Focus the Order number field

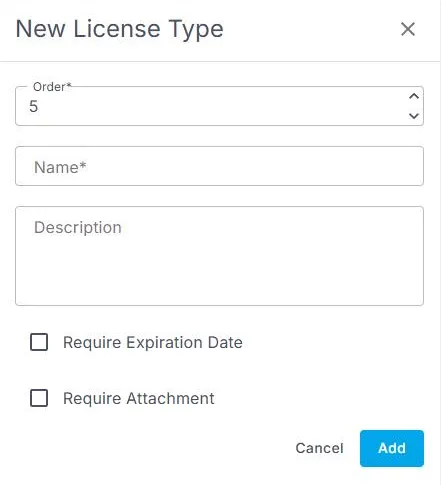[219, 106]
